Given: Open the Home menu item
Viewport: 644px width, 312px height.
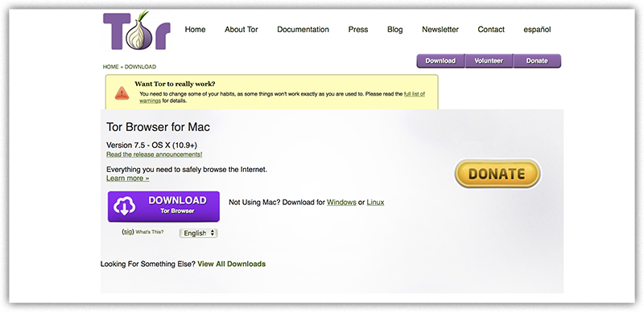Looking at the screenshot, I should pyautogui.click(x=195, y=30).
